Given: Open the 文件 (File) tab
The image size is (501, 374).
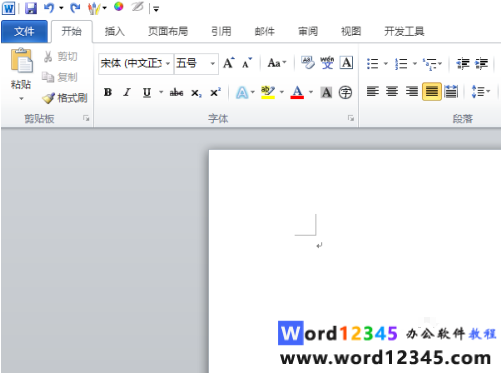Looking at the screenshot, I should tap(24, 31).
